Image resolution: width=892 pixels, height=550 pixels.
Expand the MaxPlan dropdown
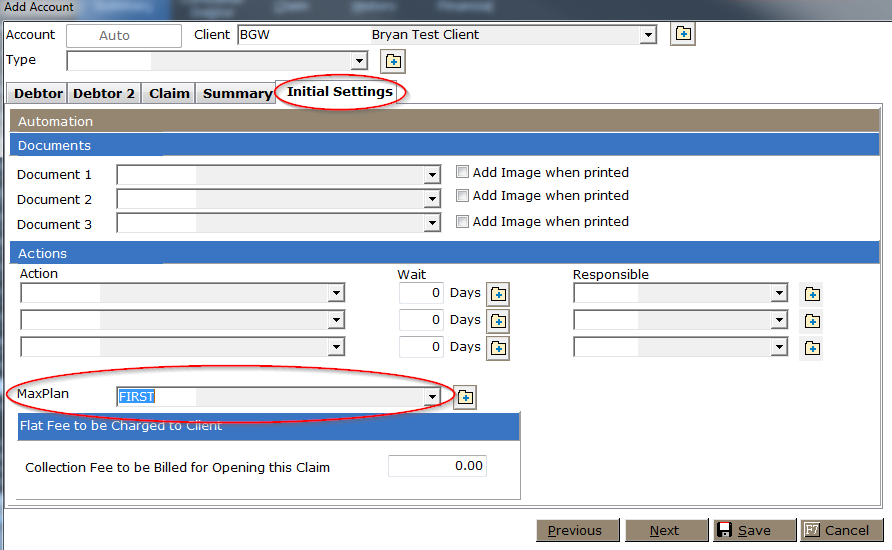[x=432, y=397]
